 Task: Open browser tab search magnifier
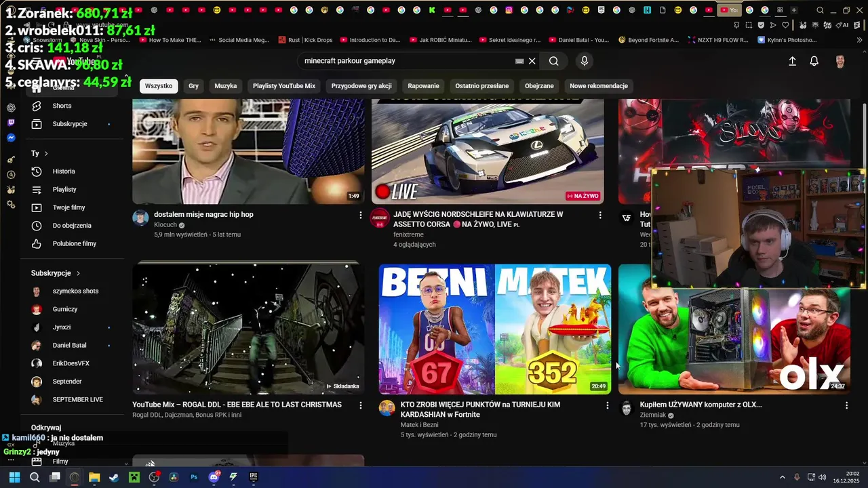820,10
